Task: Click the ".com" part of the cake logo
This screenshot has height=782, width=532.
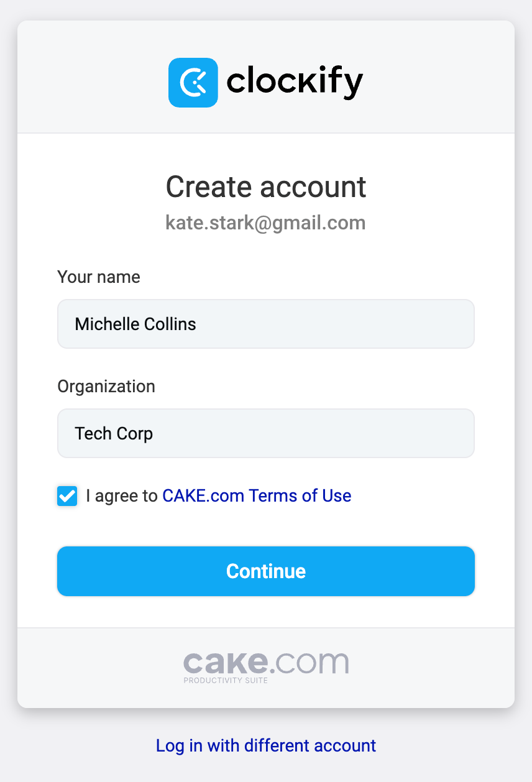Action: coord(310,663)
